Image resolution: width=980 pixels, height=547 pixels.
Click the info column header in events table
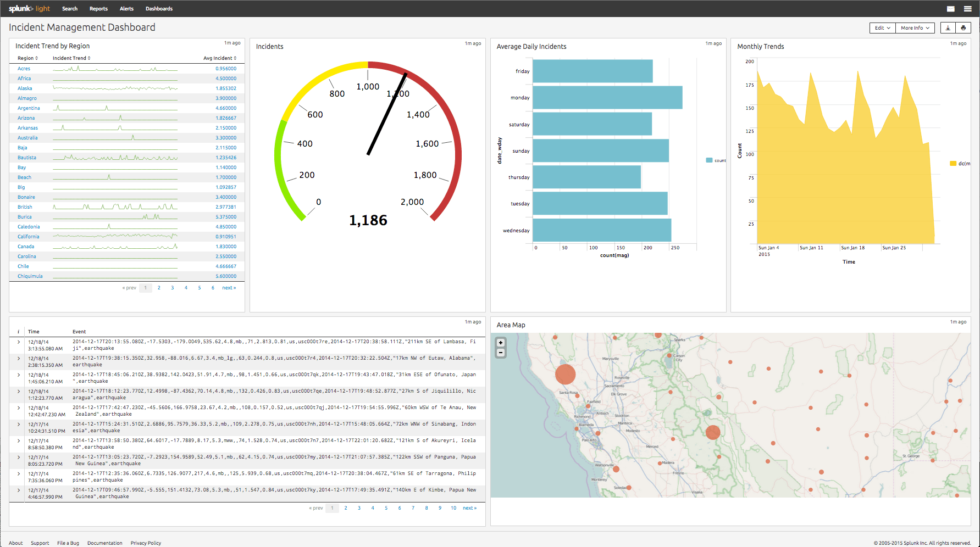pos(18,331)
